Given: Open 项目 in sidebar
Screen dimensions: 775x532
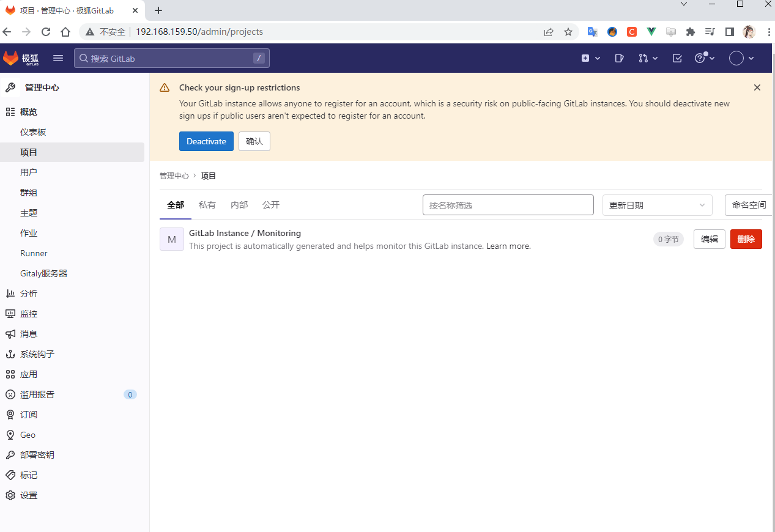Looking at the screenshot, I should click(x=72, y=152).
